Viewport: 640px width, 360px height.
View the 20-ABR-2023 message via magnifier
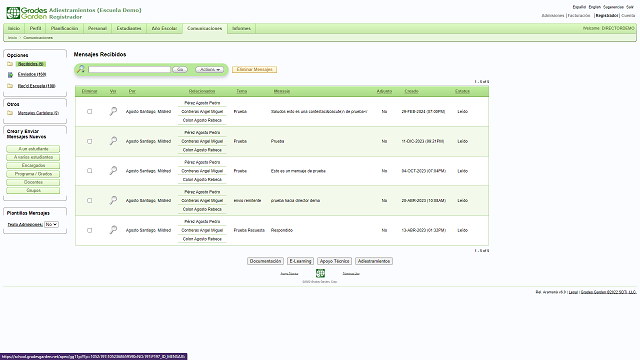[x=113, y=200]
